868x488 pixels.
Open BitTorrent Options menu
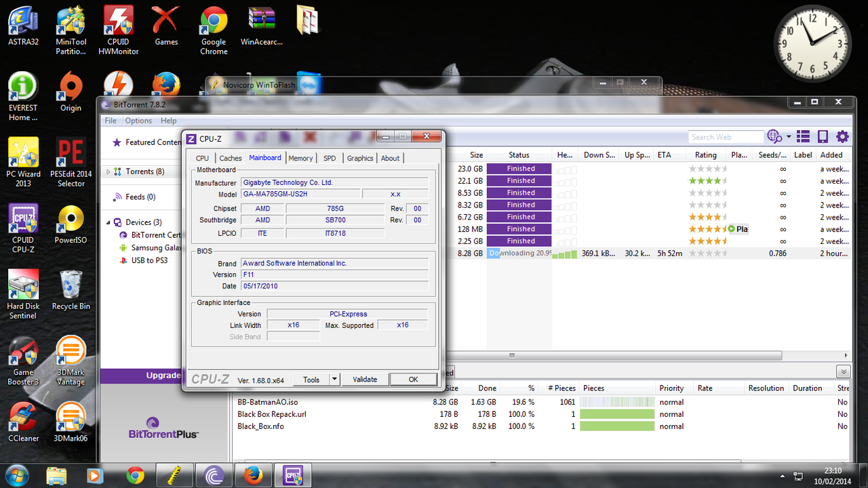(x=138, y=121)
